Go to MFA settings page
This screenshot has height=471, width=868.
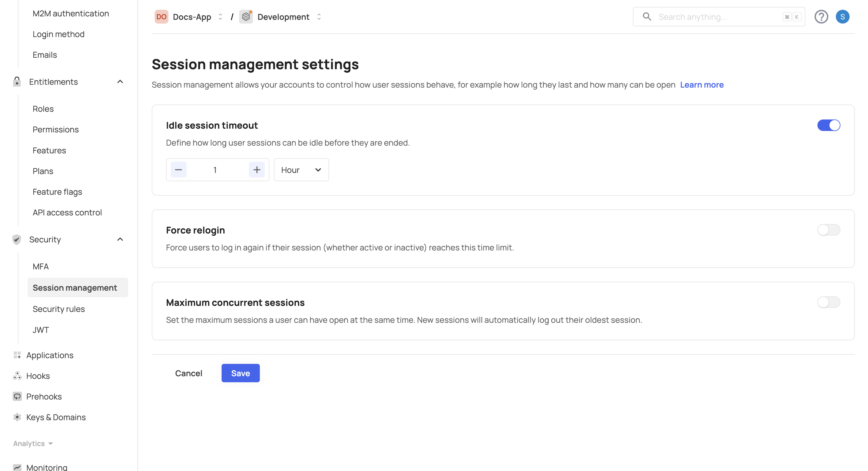41,266
